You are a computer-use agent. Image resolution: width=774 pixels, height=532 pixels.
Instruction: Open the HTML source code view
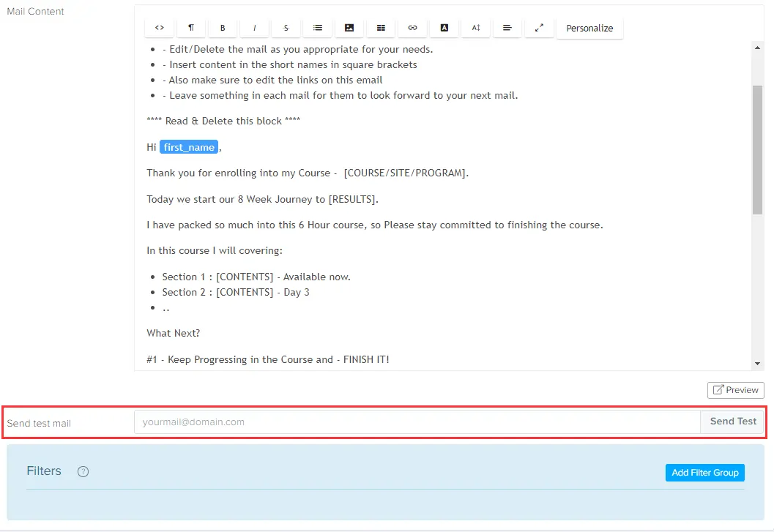click(159, 28)
